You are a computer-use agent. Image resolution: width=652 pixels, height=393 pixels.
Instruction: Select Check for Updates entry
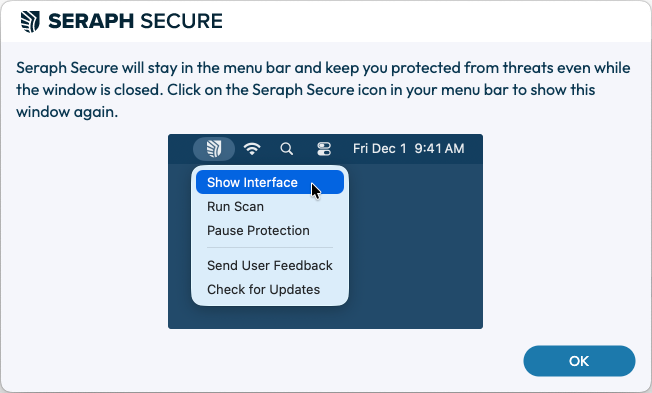pos(264,289)
